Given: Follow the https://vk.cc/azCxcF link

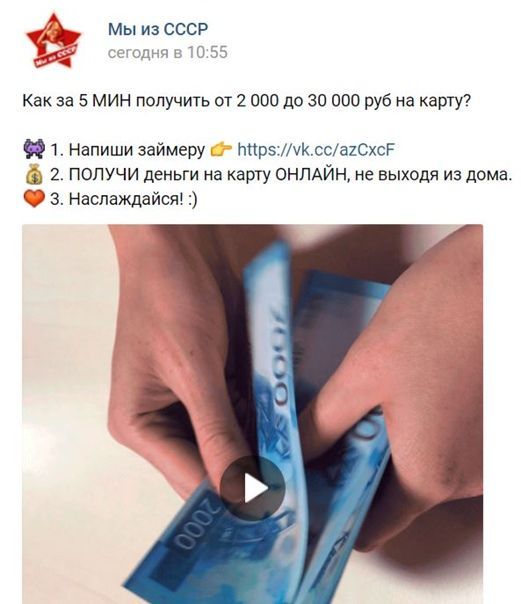Looking at the screenshot, I should coord(316,149).
